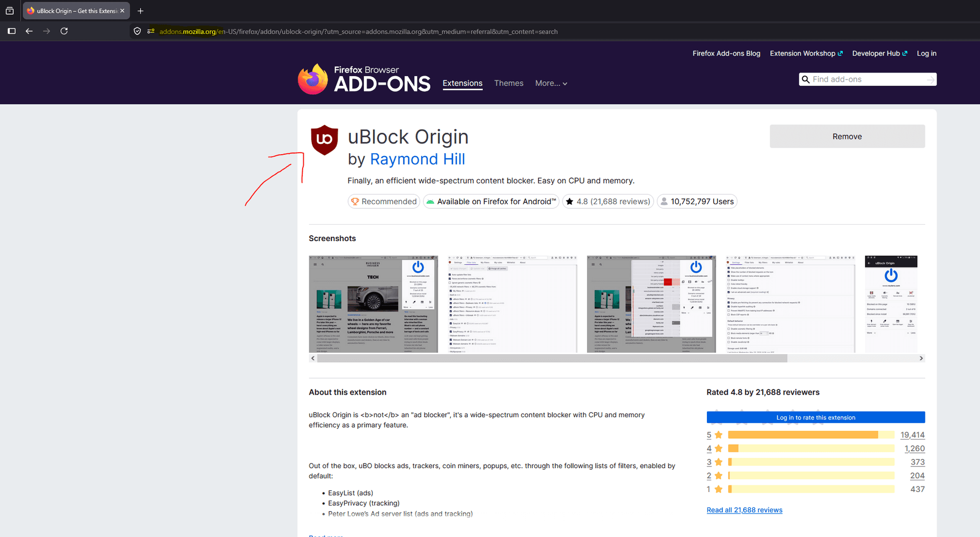Screen dimensions: 980x537
Task: Open Firefox Add-ons Blog link
Action: (726, 54)
